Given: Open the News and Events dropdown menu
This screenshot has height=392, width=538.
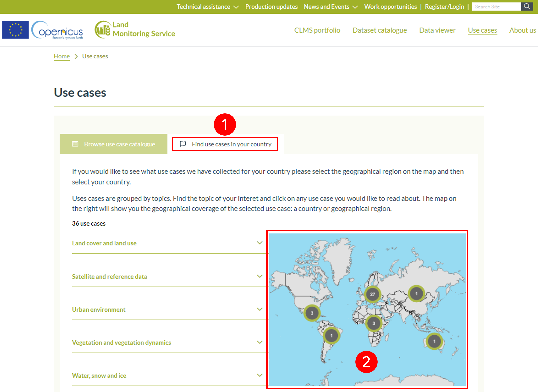Looking at the screenshot, I should (331, 7).
